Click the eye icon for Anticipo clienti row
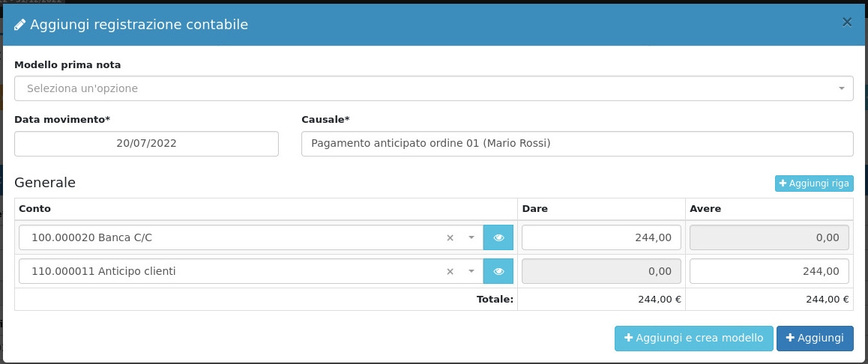The width and height of the screenshot is (868, 364). click(x=498, y=271)
